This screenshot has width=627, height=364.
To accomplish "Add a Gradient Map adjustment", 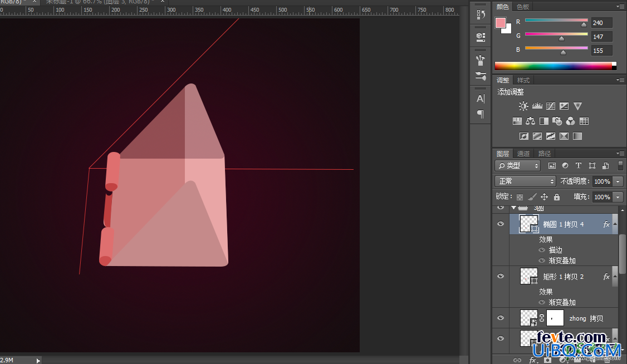I will pyautogui.click(x=577, y=136).
